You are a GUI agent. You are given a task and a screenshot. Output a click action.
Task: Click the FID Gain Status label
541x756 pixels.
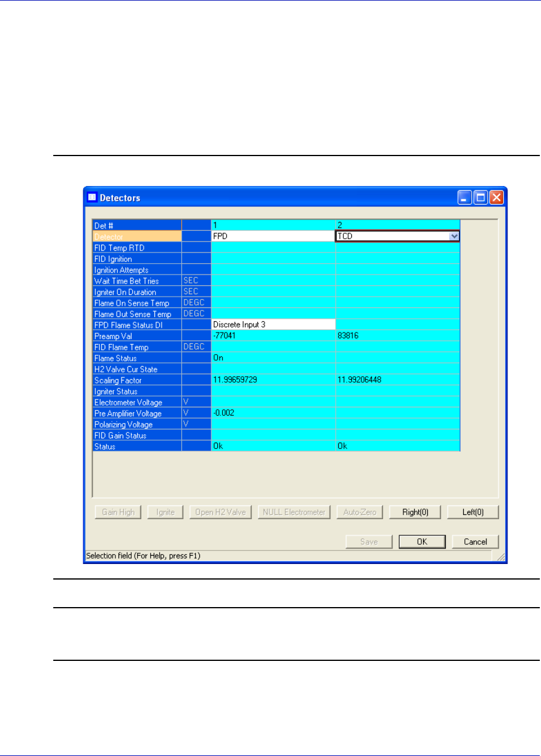(x=136, y=435)
